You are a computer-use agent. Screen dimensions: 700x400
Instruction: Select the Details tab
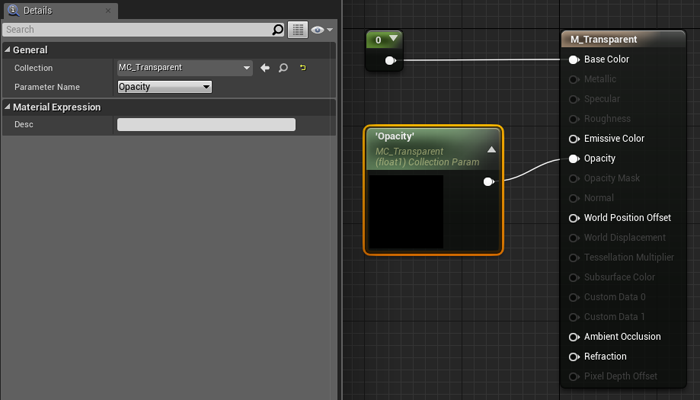(61, 11)
